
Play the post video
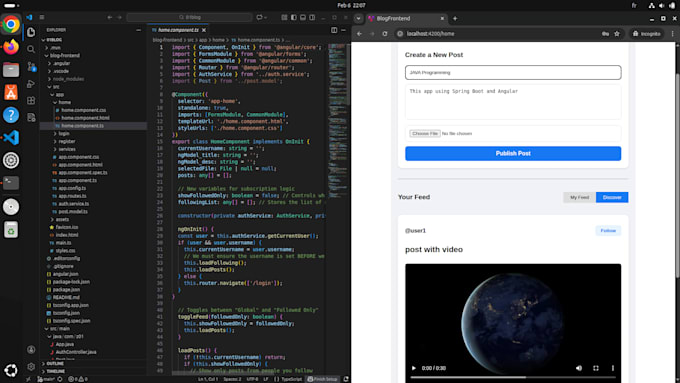pos(413,368)
